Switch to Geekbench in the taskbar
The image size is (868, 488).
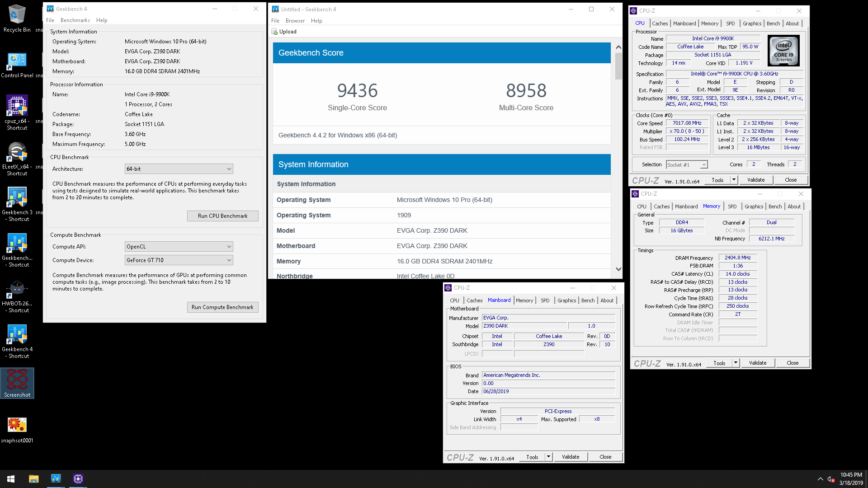click(56, 479)
